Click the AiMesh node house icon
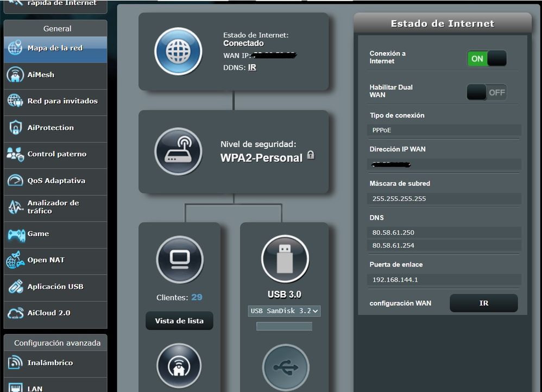Viewport: 542px width, 392px height. (x=179, y=366)
